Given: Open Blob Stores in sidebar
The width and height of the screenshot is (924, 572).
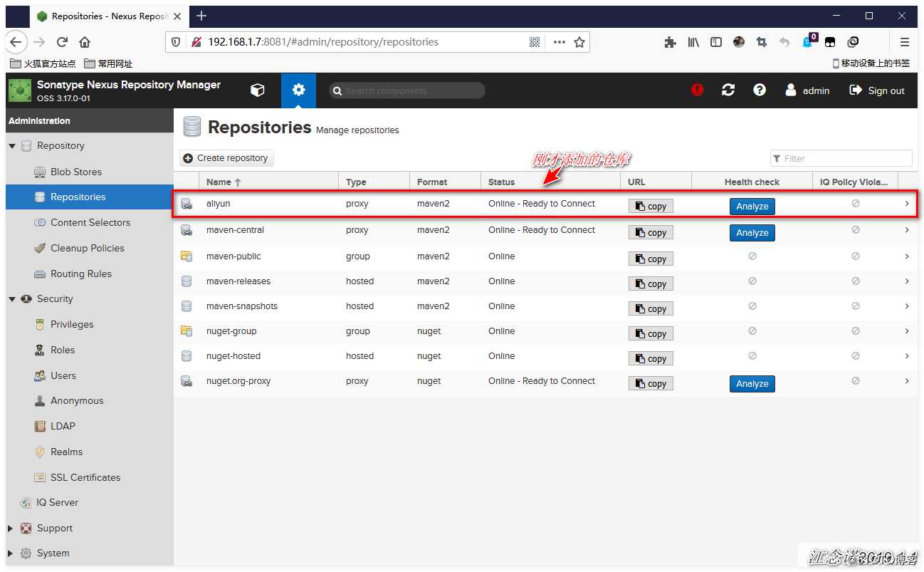Looking at the screenshot, I should (75, 172).
